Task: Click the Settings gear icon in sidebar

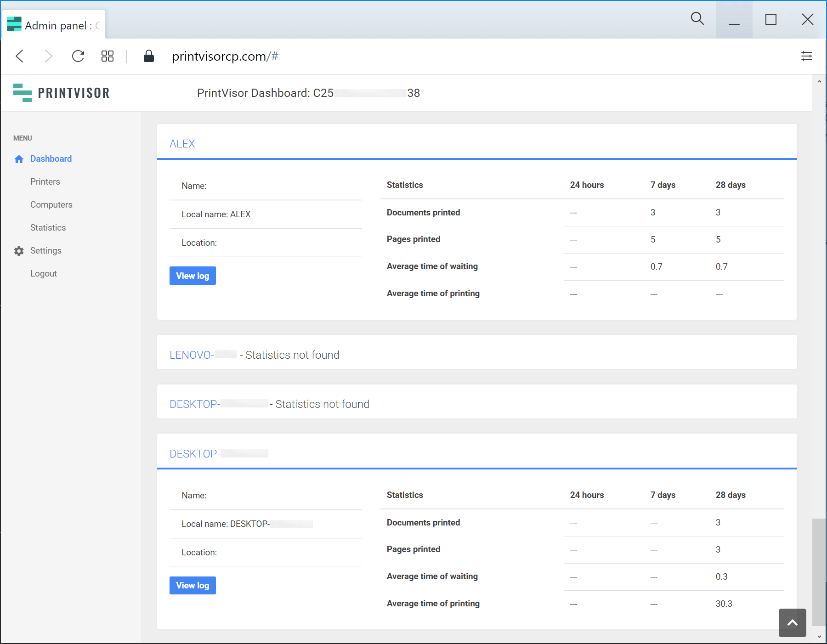Action: tap(19, 251)
